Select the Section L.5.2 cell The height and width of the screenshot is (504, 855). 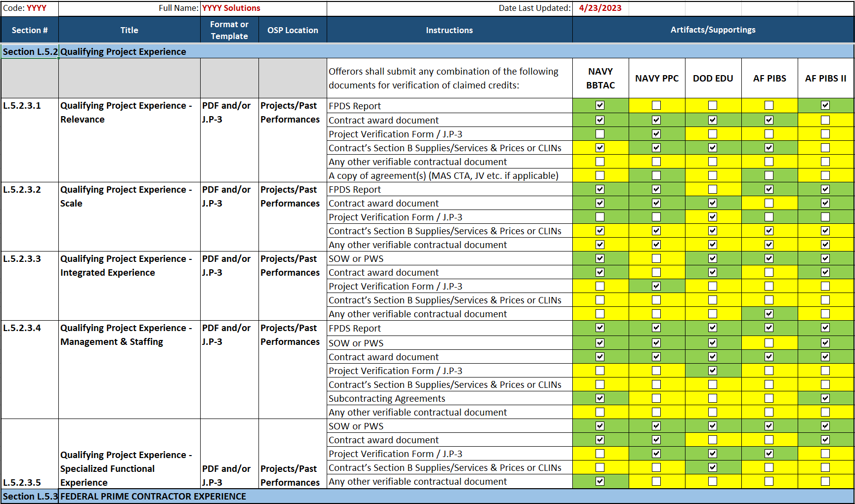[30, 51]
